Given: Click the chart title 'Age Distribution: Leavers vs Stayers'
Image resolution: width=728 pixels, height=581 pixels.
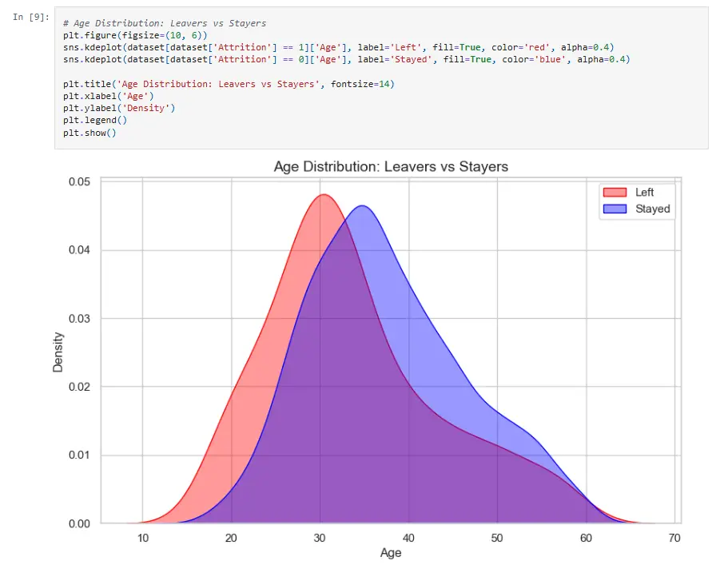Looking at the screenshot, I should (391, 167).
